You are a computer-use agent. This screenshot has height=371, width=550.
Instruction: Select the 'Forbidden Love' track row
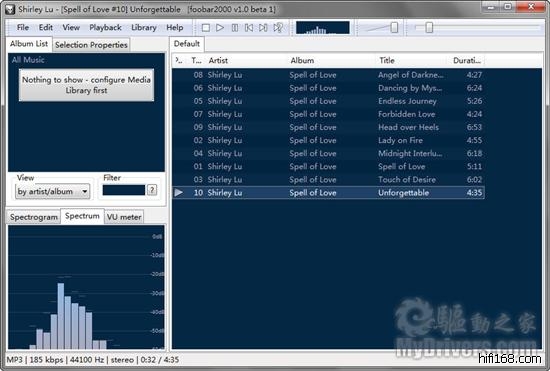pos(328,114)
